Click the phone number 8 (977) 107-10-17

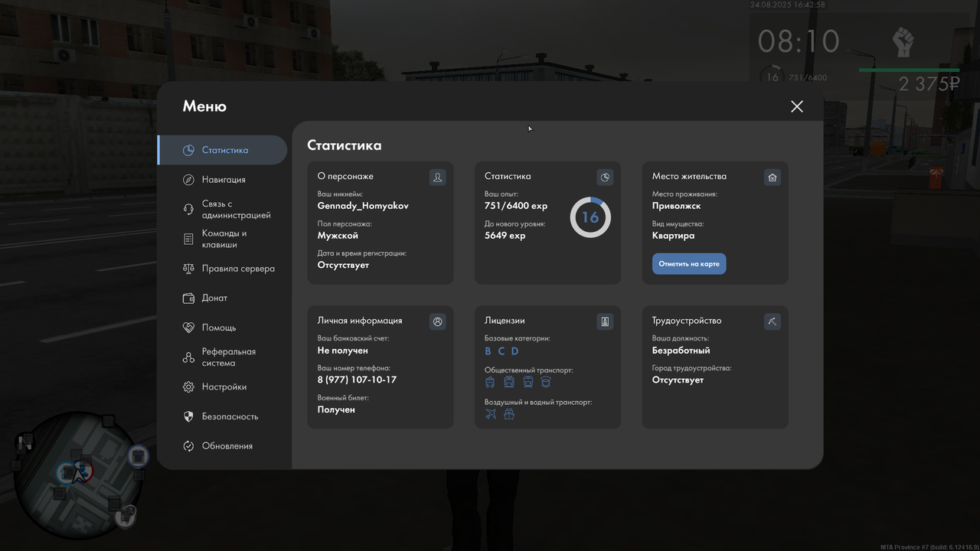[357, 380]
